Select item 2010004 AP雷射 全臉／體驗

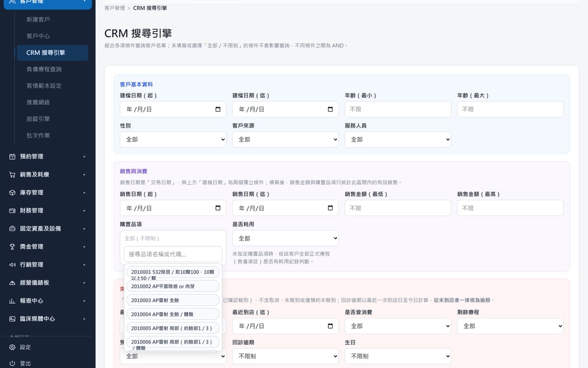(x=172, y=314)
